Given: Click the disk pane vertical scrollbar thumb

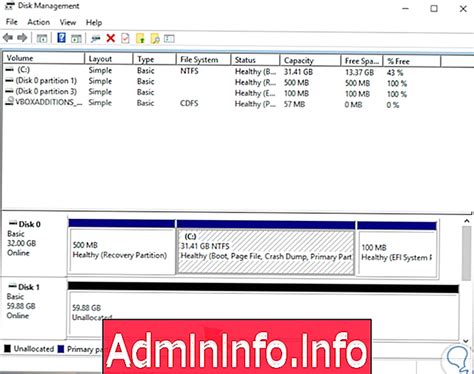Looking at the screenshot, I should tap(467, 253).
